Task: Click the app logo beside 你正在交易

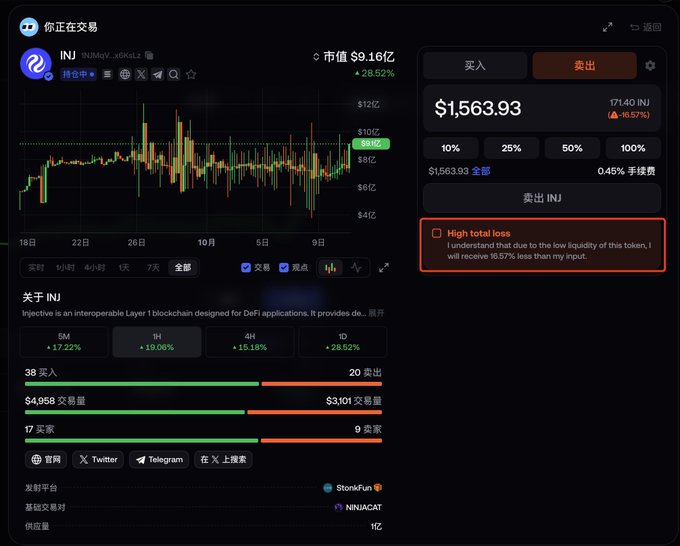Action: coord(29,27)
